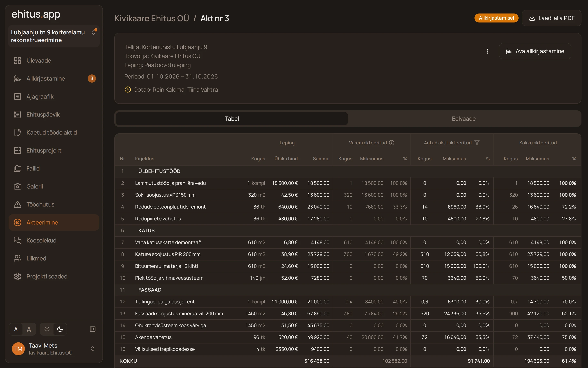The image size is (588, 368).
Task: Click the KOKKU total 316 438,00
Action: click(317, 361)
